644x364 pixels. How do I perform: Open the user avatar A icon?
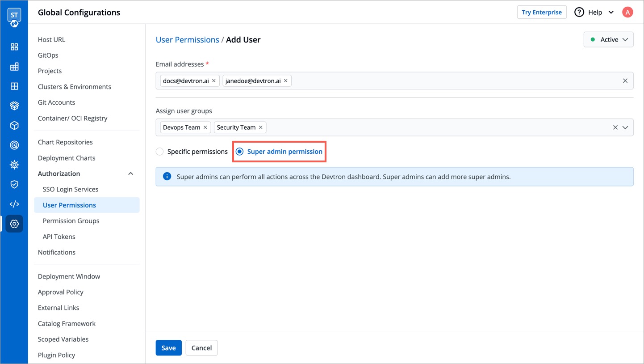[627, 12]
